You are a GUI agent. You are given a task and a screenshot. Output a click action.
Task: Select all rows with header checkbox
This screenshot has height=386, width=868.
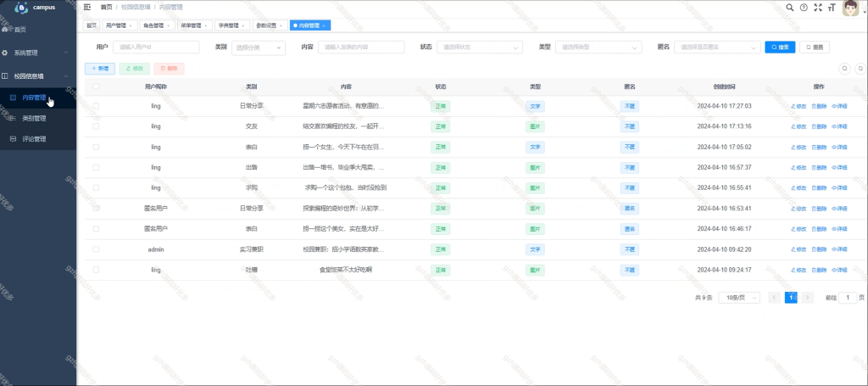(97, 87)
